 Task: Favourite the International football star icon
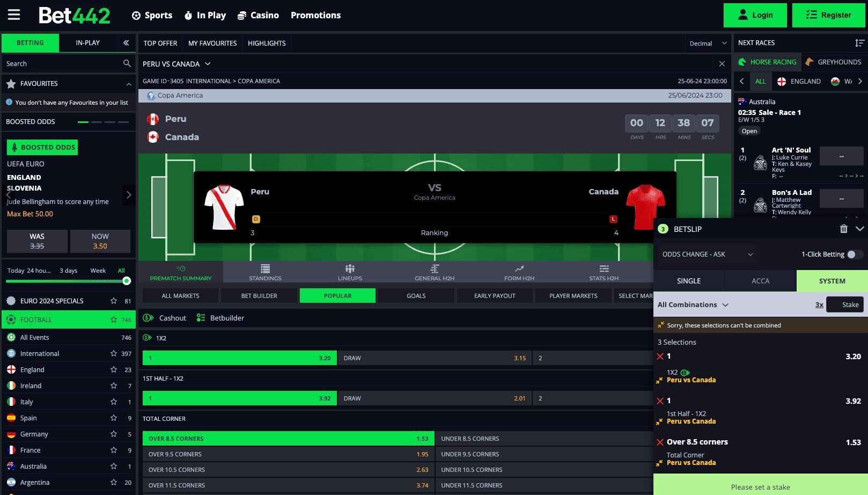click(x=114, y=354)
